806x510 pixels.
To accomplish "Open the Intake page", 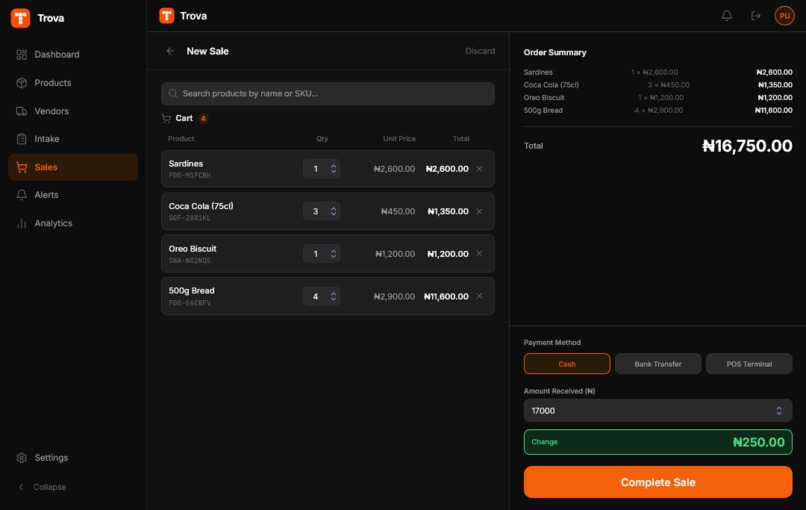I will pyautogui.click(x=73, y=139).
